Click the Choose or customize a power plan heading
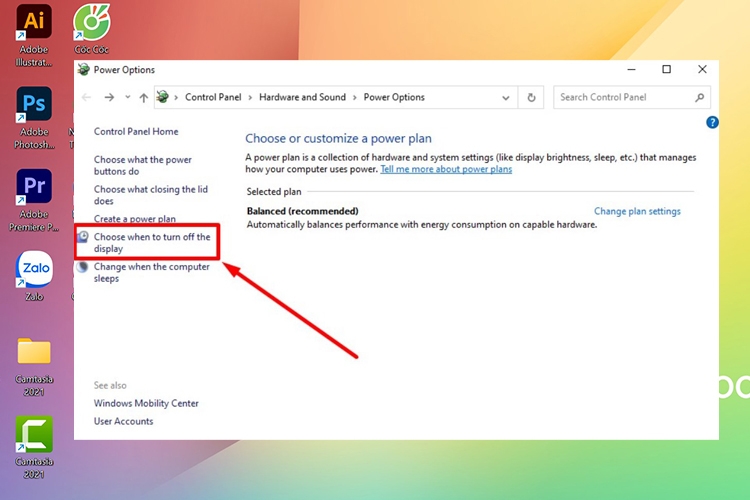This screenshot has height=500, width=750. coord(338,139)
